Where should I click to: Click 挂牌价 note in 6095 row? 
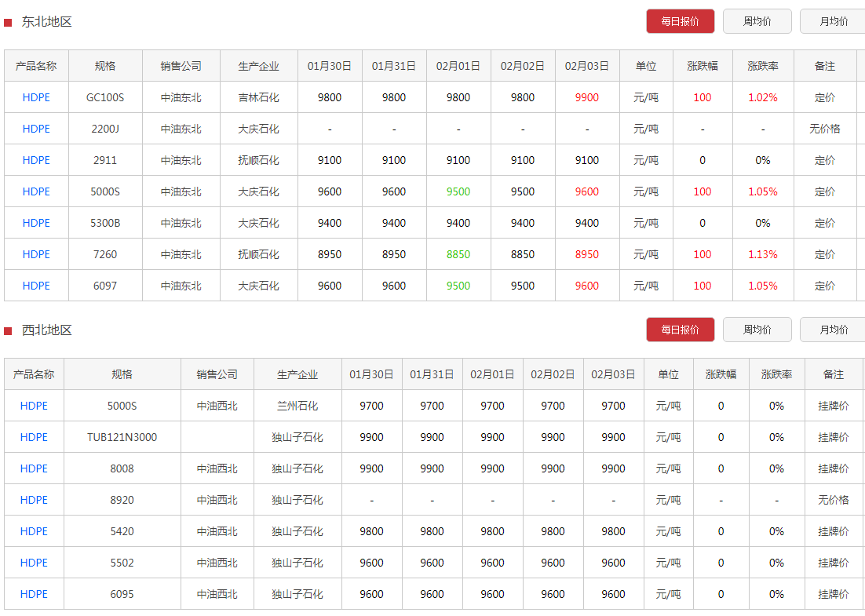point(834,595)
